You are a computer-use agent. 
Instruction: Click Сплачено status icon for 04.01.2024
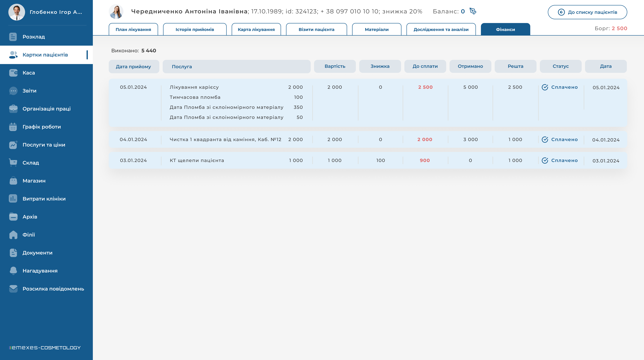coord(545,140)
